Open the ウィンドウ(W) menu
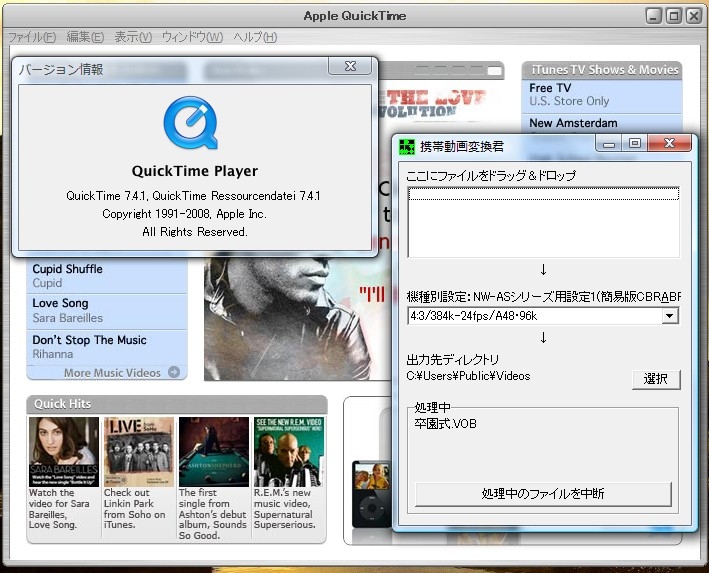 (193, 37)
